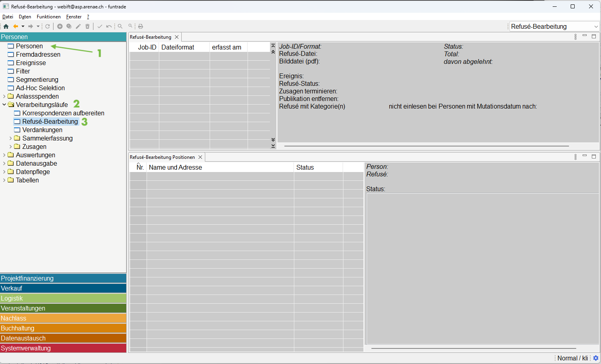Expand the Sammelerfassung folder

(11, 138)
